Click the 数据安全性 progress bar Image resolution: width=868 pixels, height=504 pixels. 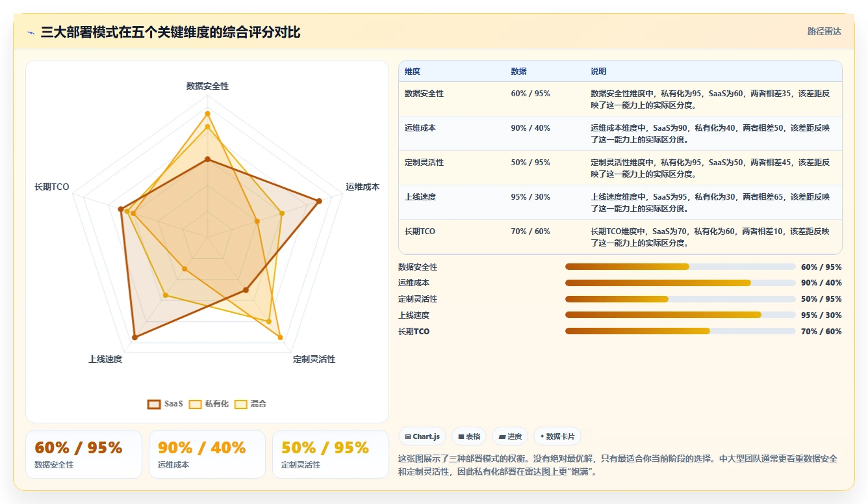[x=680, y=267]
